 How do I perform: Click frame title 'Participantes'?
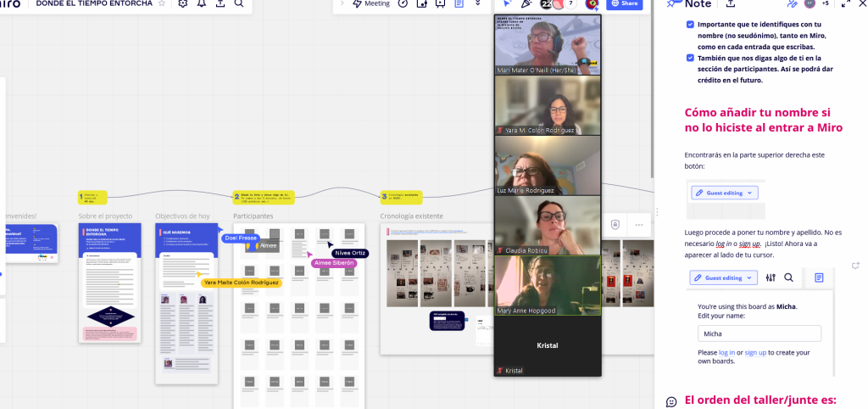(x=253, y=216)
